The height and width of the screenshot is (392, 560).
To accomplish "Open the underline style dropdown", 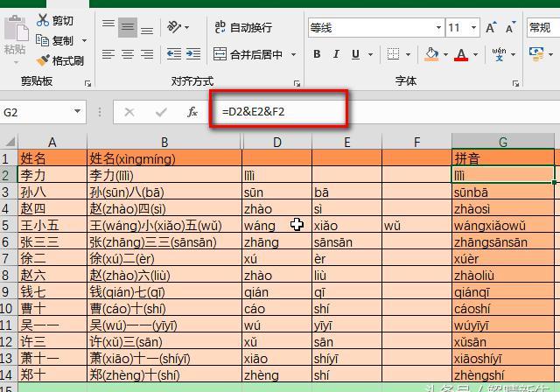I will pyautogui.click(x=370, y=54).
